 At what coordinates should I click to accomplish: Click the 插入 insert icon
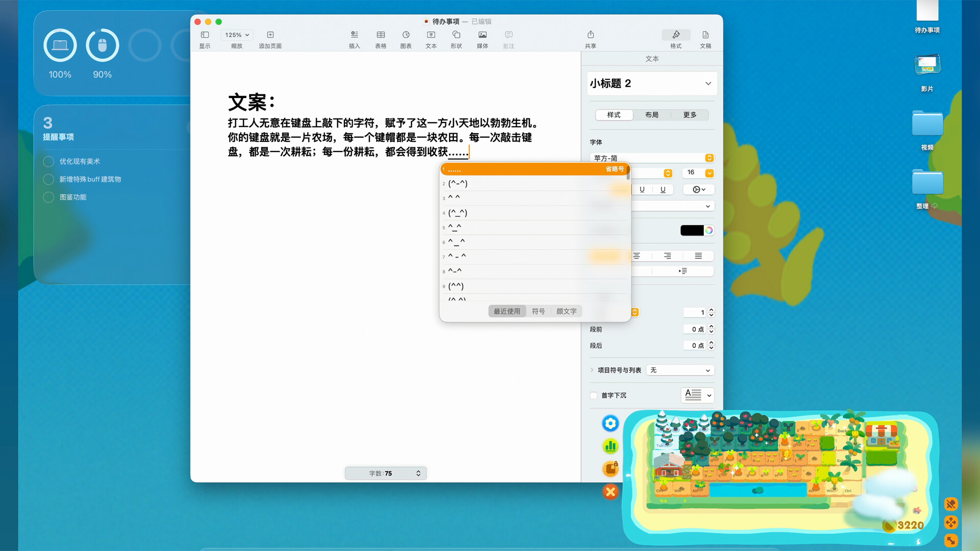click(x=354, y=38)
